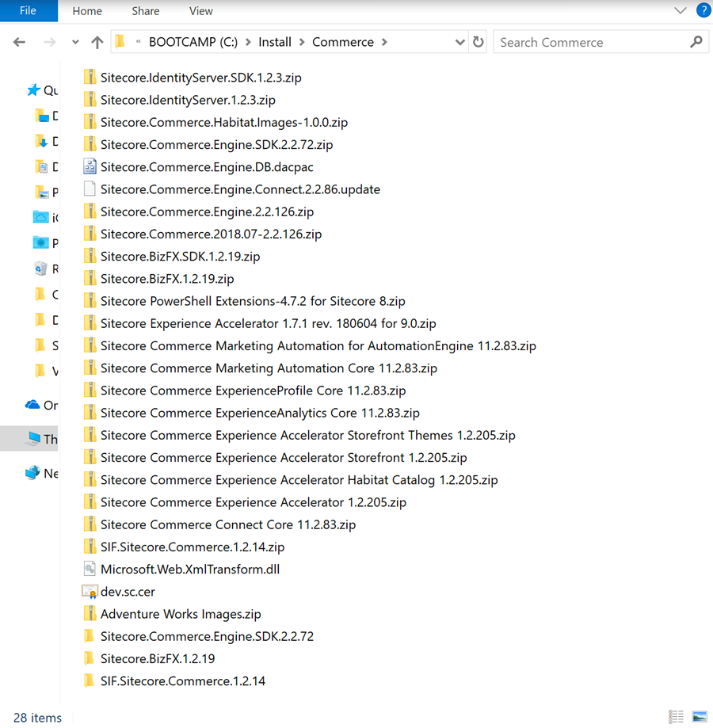Open Desktop icon in navigation pane
The height and width of the screenshot is (728, 713).
click(41, 116)
